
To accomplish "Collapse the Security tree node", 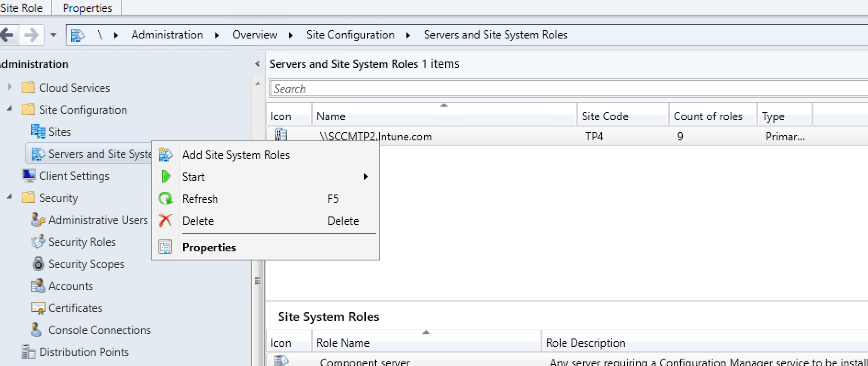I will point(10,197).
